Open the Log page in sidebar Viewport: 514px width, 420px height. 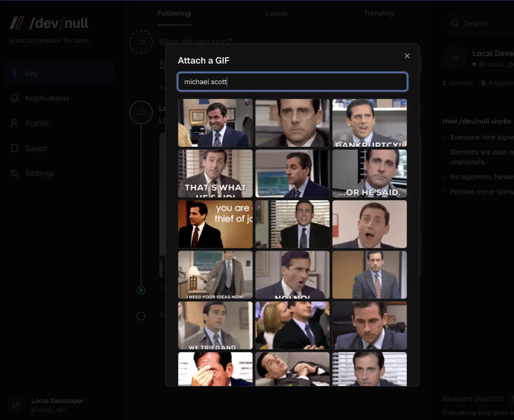click(59, 73)
